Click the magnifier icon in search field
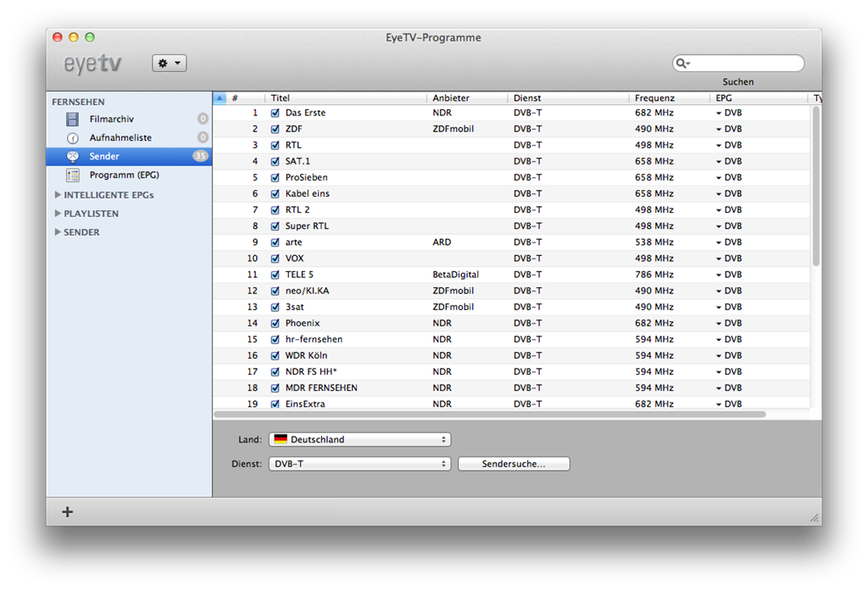The height and width of the screenshot is (590, 868). pos(683,64)
